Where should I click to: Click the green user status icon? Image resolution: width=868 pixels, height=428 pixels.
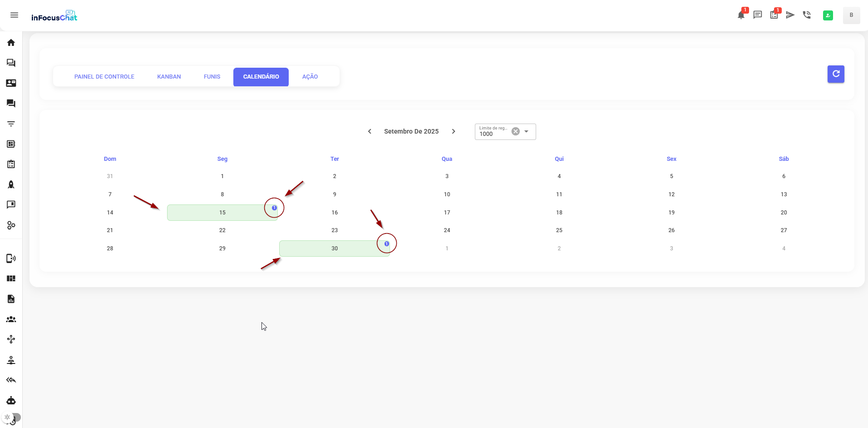click(828, 15)
